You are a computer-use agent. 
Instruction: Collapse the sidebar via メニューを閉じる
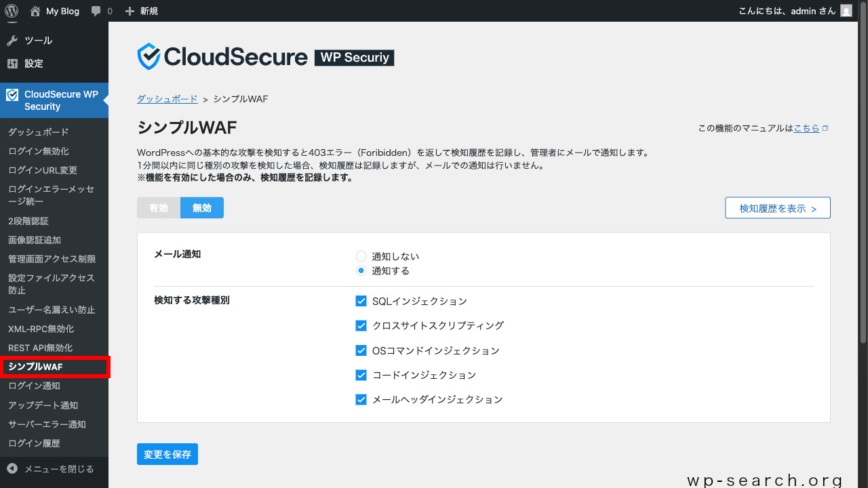(47, 468)
